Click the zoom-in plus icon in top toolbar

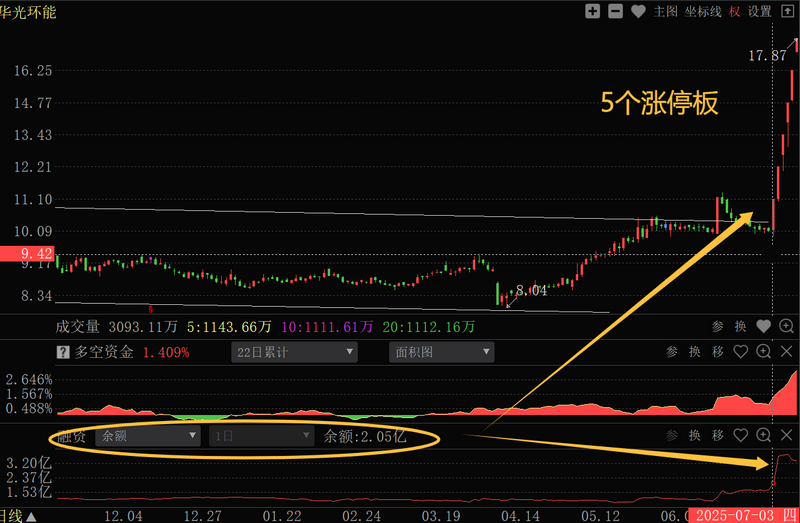(592, 12)
